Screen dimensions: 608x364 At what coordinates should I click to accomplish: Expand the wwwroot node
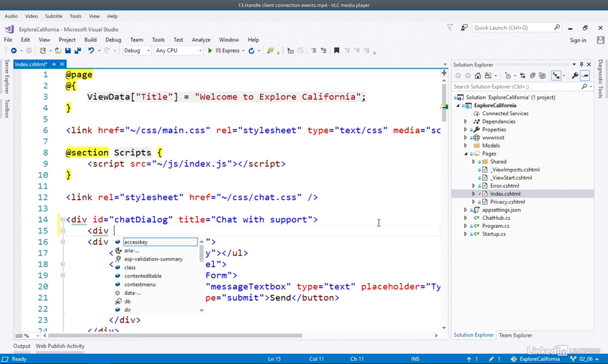tap(466, 137)
